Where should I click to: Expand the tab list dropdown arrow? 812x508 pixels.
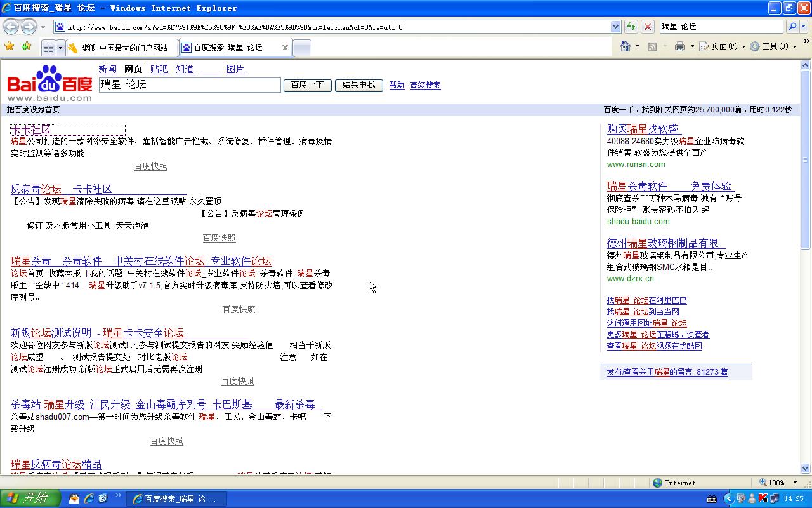60,48
